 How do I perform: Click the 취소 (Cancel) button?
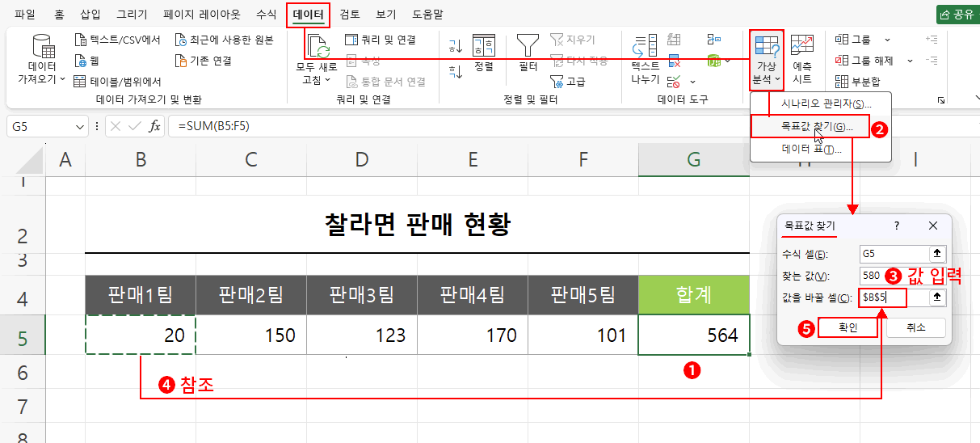915,327
